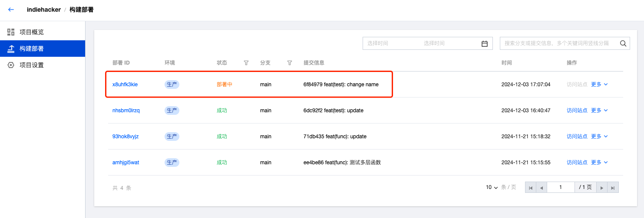
Task: Expand 更多 menu for deployment x8uhfk3kie
Action: pos(599,85)
